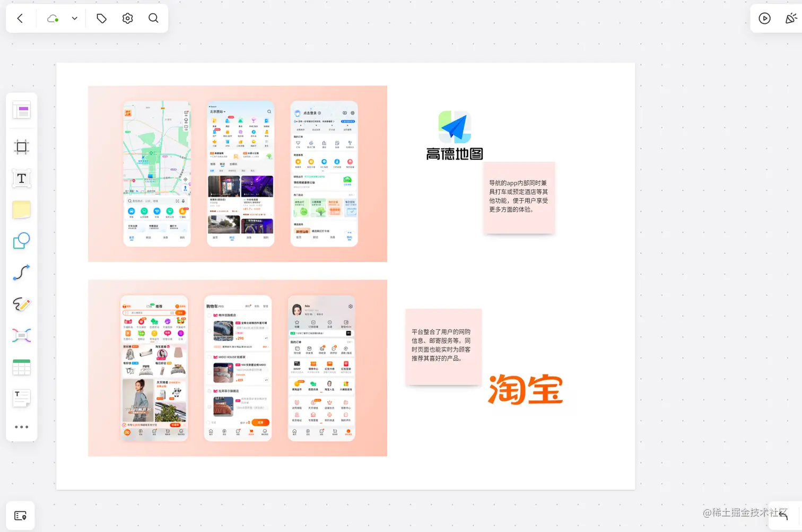802x532 pixels.
Task: Select the Taobao 推荐 home screen mockup
Action: [154, 368]
